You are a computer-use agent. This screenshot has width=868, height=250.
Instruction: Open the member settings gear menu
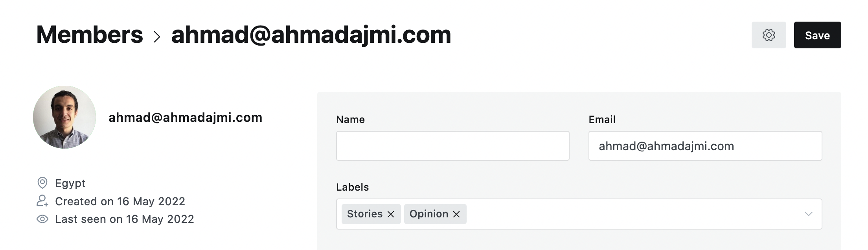click(x=769, y=35)
